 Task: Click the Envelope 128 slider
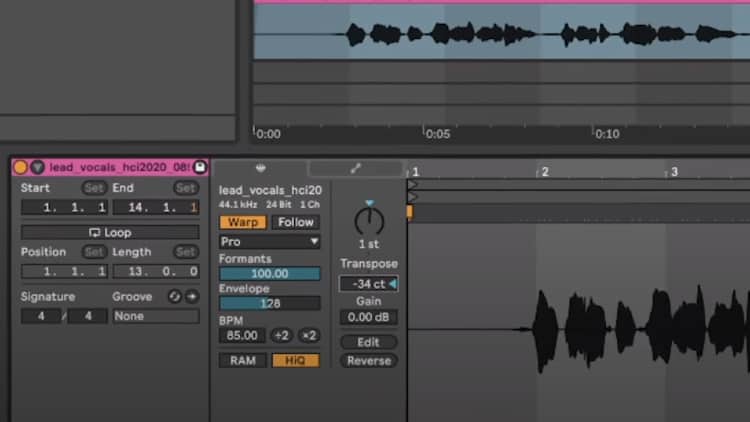click(269, 303)
